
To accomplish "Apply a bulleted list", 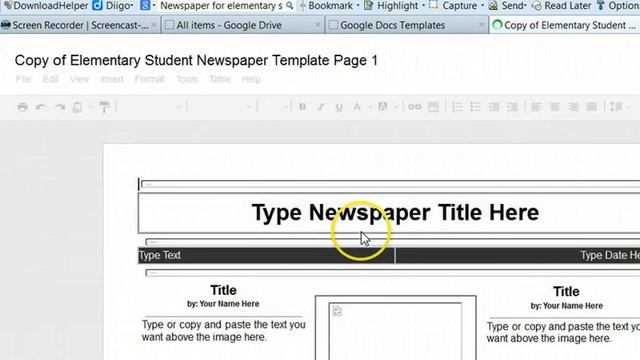I will (x=475, y=107).
